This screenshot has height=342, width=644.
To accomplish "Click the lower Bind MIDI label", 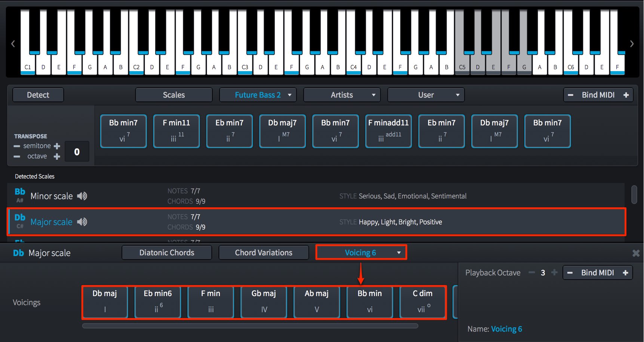I will tap(597, 273).
